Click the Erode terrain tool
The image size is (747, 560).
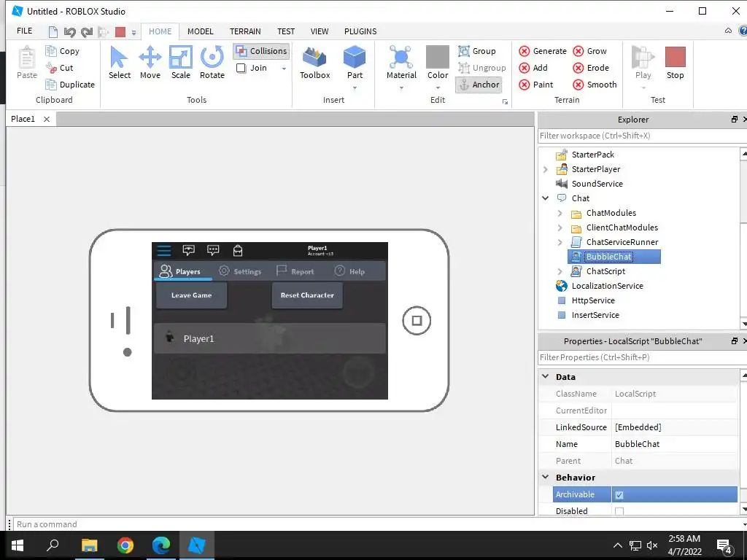point(591,68)
